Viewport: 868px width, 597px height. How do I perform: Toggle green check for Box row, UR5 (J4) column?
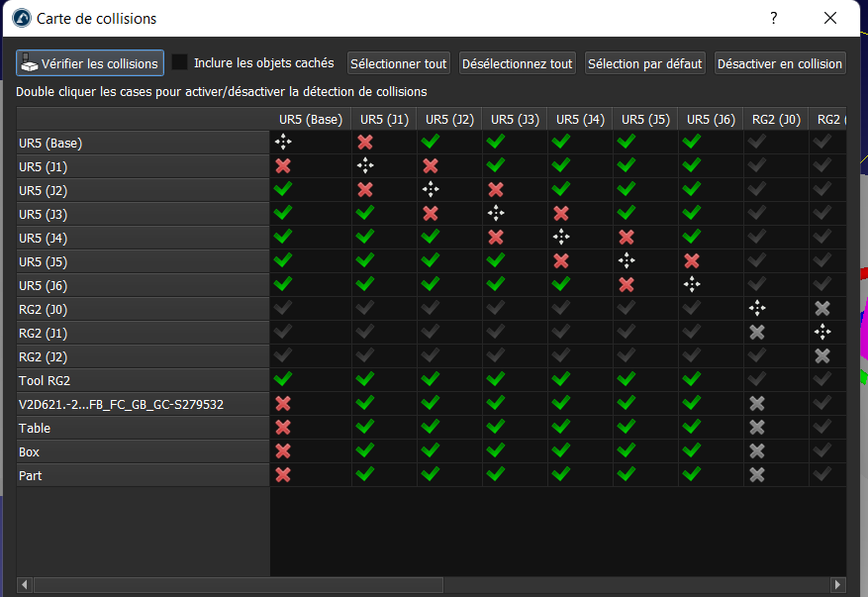[x=561, y=451]
